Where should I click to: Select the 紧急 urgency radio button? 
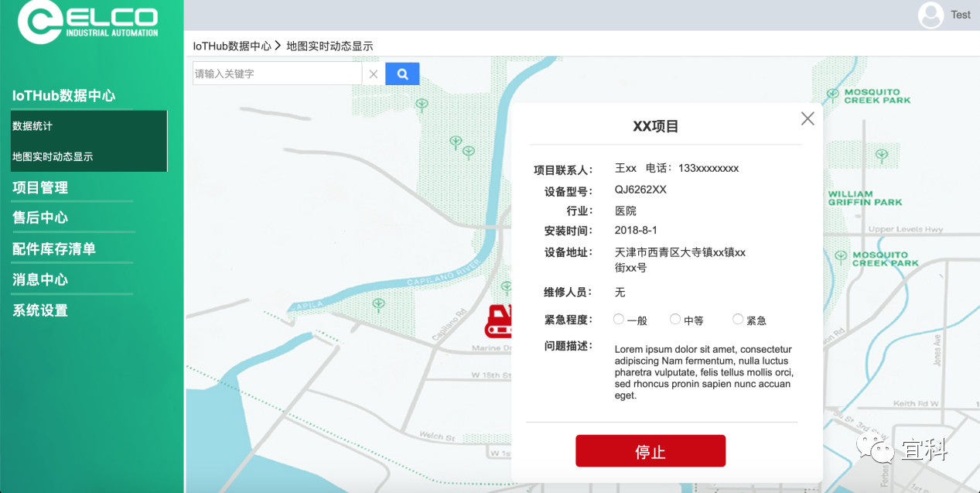(x=738, y=319)
